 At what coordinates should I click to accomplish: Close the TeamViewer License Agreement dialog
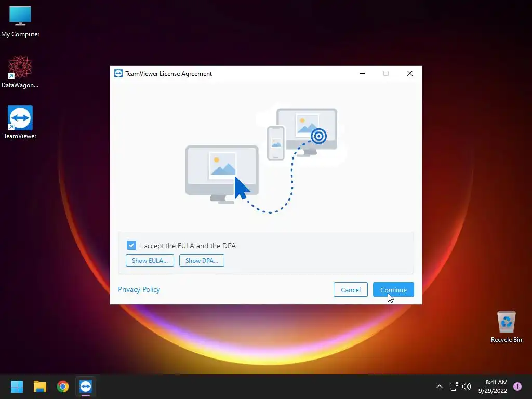[410, 73]
